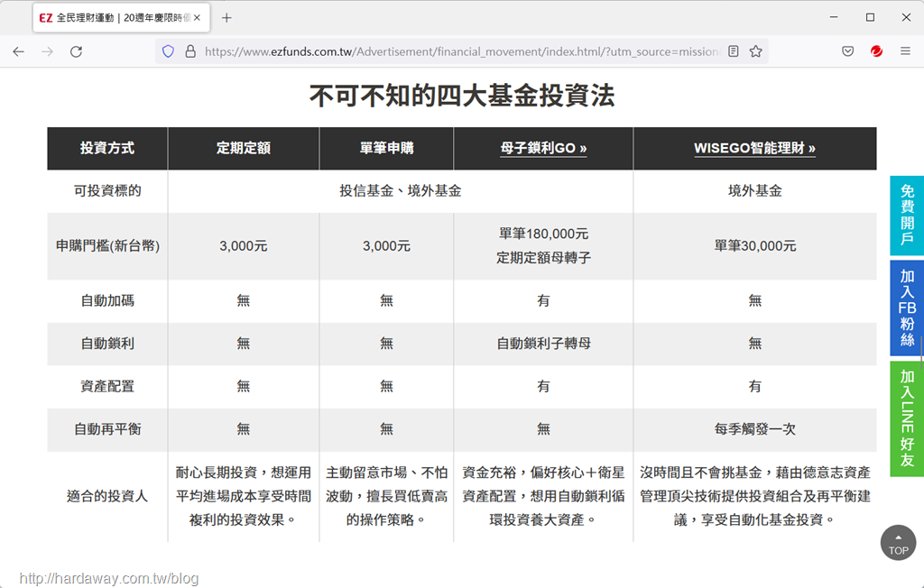Toggle reader view icon
924x588 pixels.
(733, 51)
